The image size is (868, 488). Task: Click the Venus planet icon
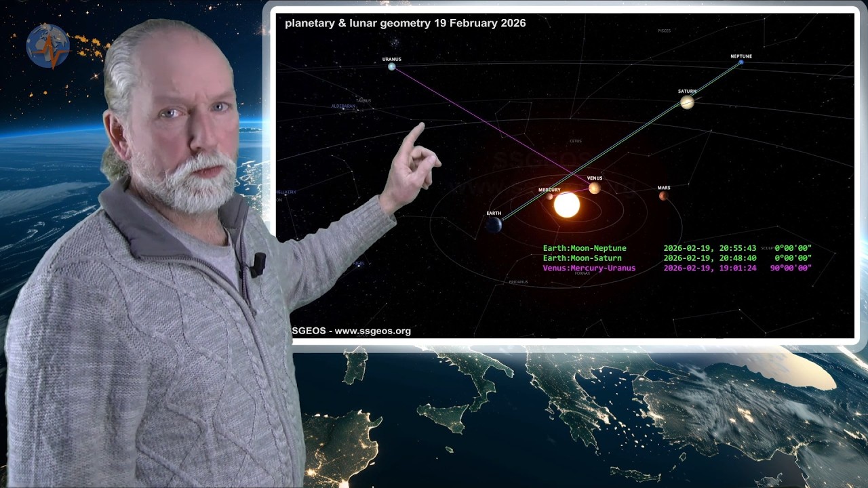(595, 188)
